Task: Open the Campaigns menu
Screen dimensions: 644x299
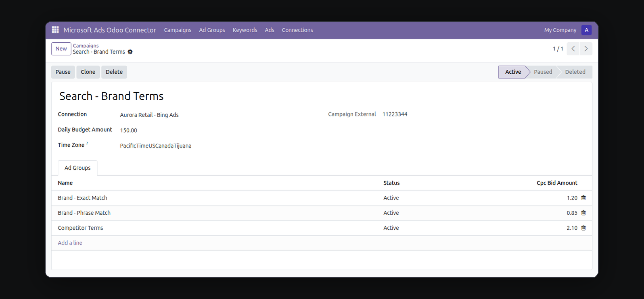Action: point(178,30)
